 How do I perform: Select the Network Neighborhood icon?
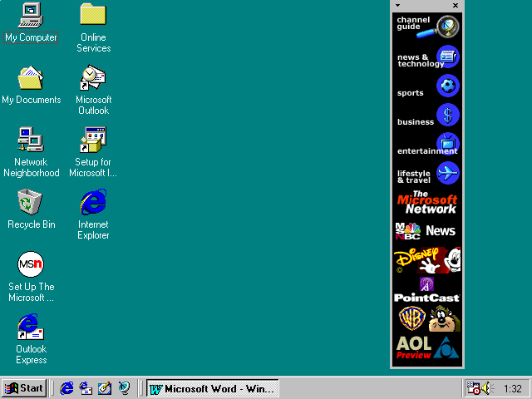(31, 140)
